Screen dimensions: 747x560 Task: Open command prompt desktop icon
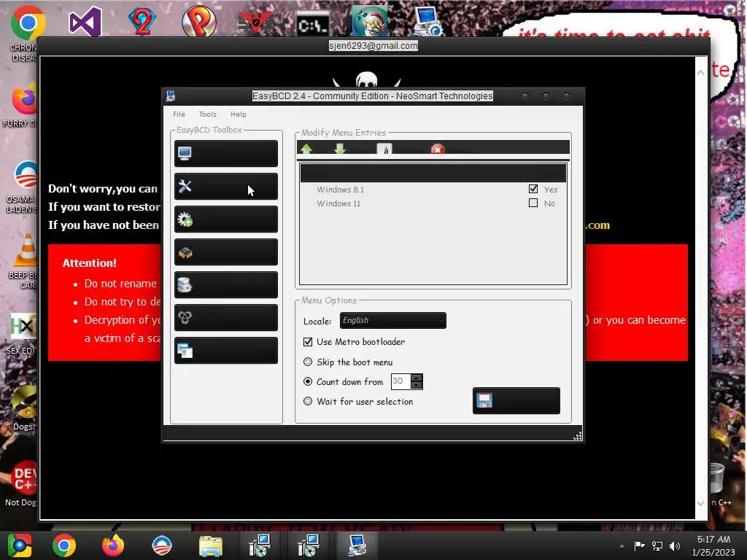pos(312,25)
